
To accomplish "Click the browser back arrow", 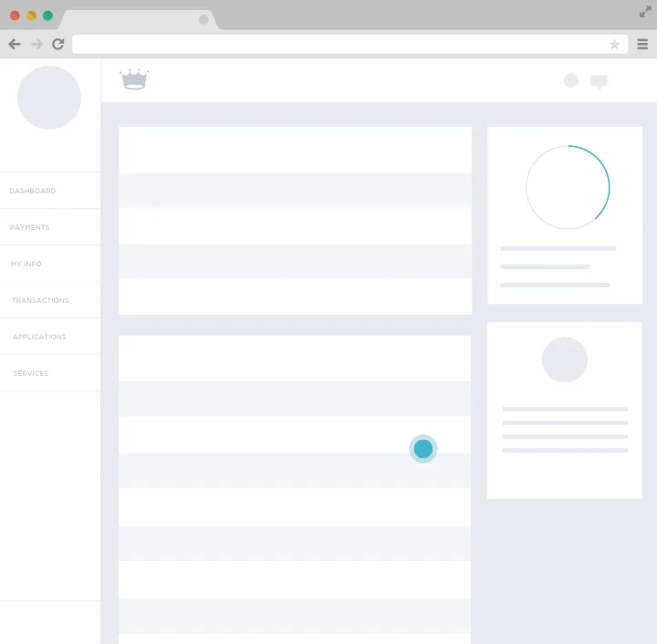I will pyautogui.click(x=15, y=44).
